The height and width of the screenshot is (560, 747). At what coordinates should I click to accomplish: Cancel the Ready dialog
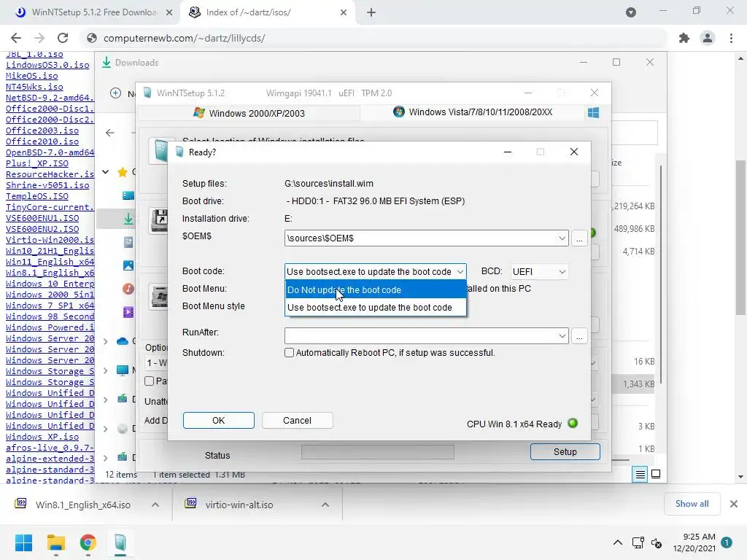[298, 421]
